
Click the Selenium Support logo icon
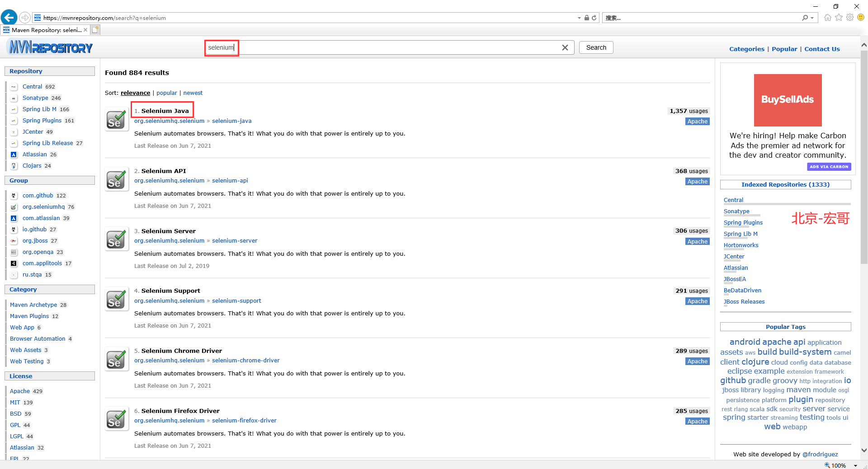(116, 299)
